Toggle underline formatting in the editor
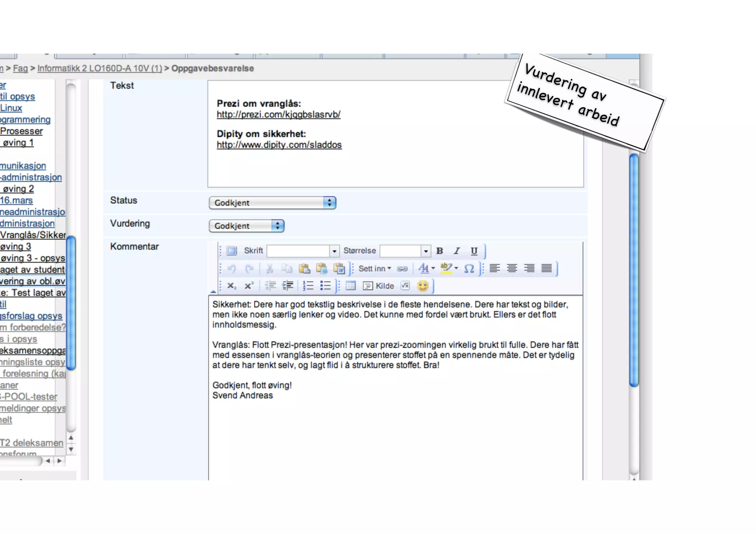Image resolution: width=756 pixels, height=534 pixels. [x=474, y=251]
